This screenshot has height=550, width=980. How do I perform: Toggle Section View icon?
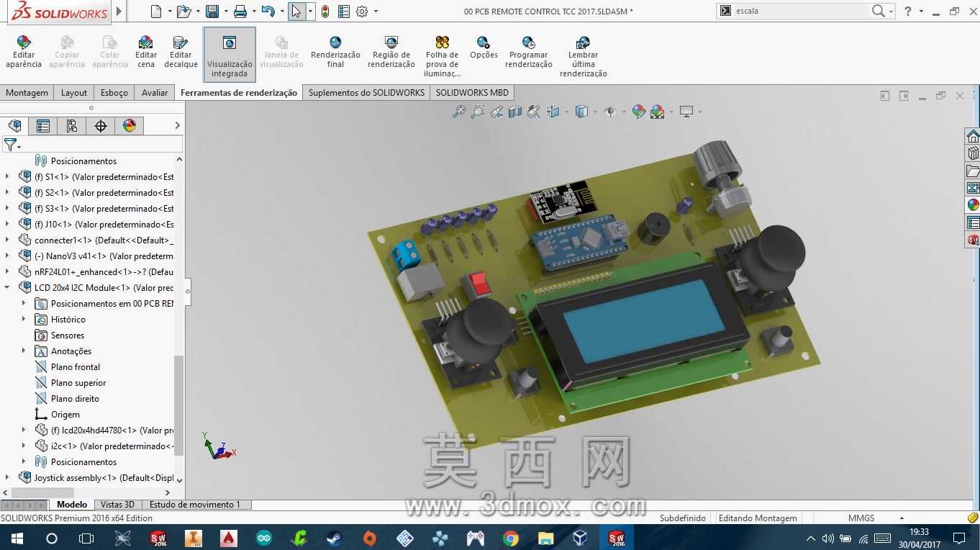pos(515,112)
